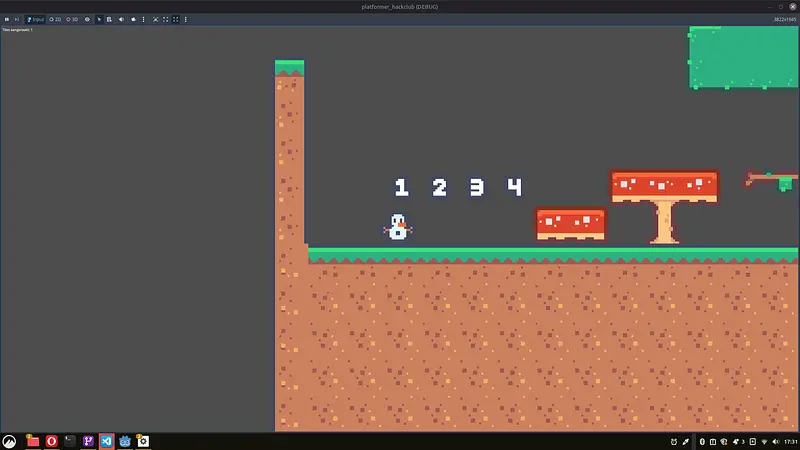The image size is (800, 450).
Task: Launch Opera browser from taskbar
Action: (51, 441)
